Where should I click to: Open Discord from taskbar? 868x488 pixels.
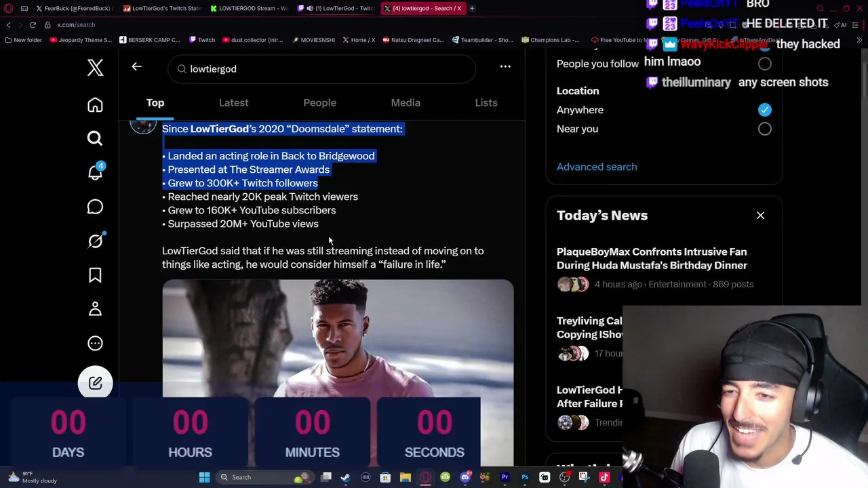(465, 477)
